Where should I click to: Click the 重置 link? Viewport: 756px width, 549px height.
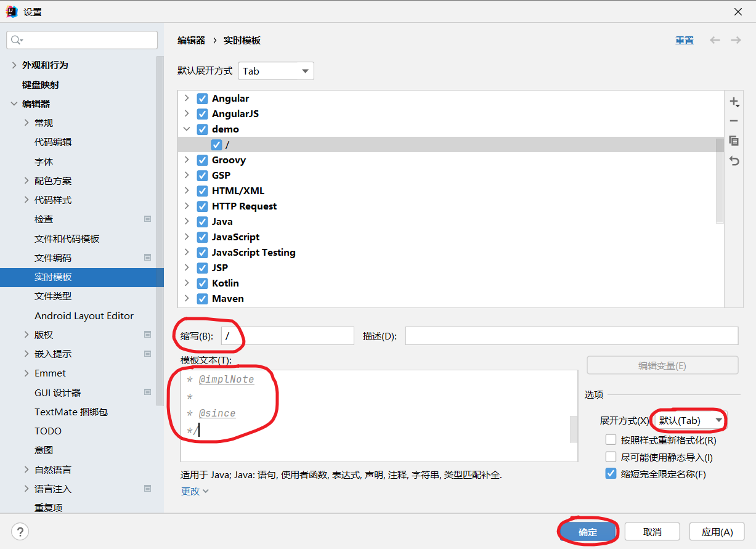click(685, 40)
